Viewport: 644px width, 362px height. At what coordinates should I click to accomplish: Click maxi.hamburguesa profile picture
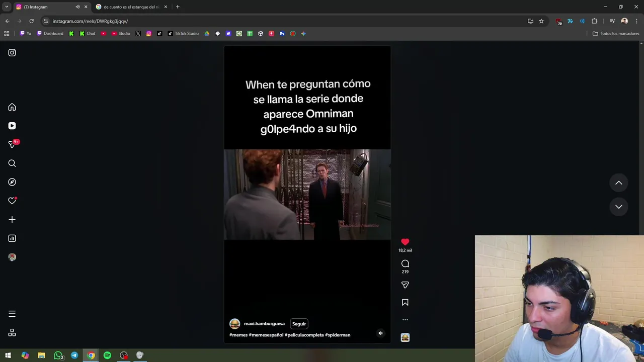[x=234, y=324]
